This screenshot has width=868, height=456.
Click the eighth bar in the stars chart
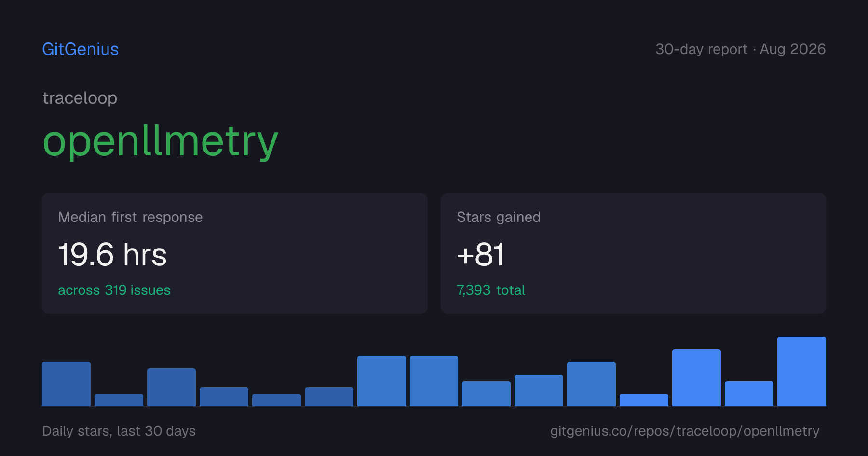click(x=434, y=381)
